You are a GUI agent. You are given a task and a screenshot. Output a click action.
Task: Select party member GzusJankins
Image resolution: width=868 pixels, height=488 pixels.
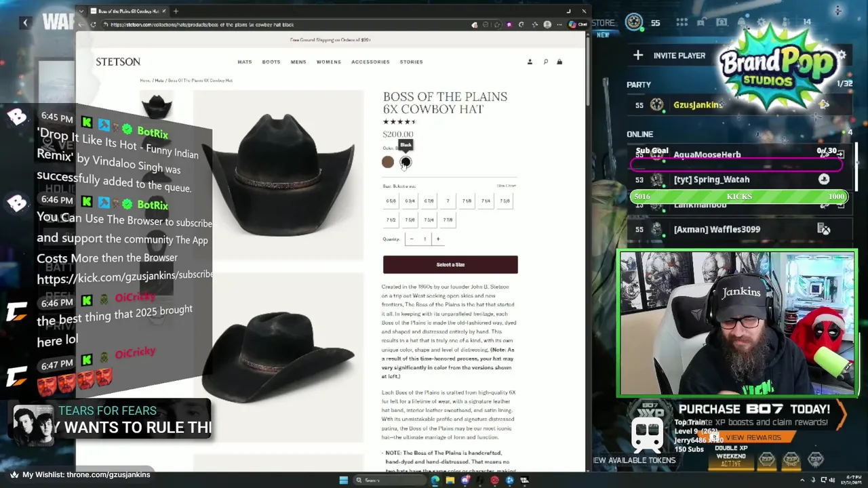(698, 105)
